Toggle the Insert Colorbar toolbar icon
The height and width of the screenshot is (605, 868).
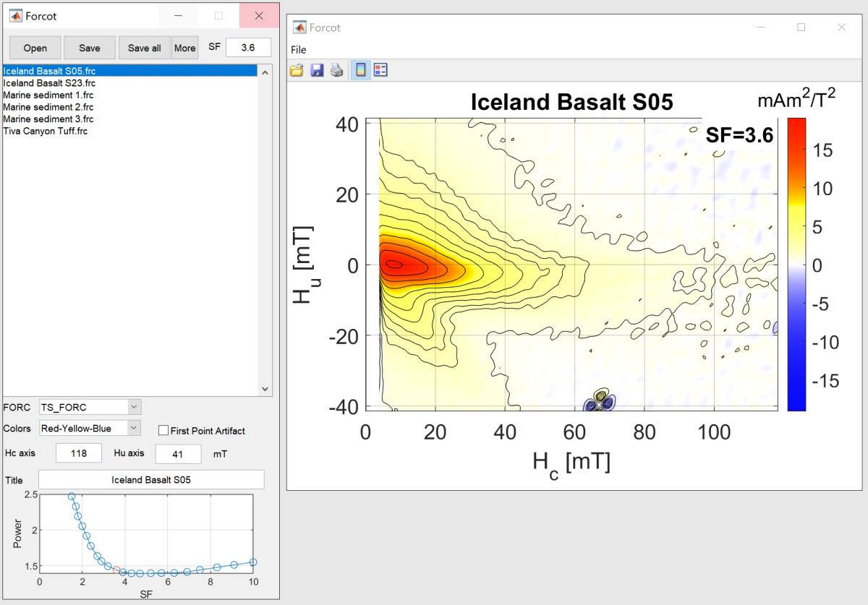click(360, 70)
